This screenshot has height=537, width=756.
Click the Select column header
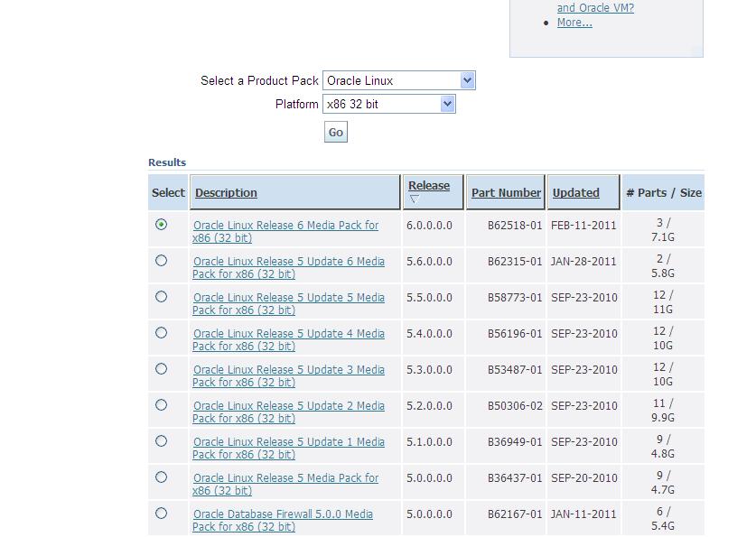tap(168, 192)
